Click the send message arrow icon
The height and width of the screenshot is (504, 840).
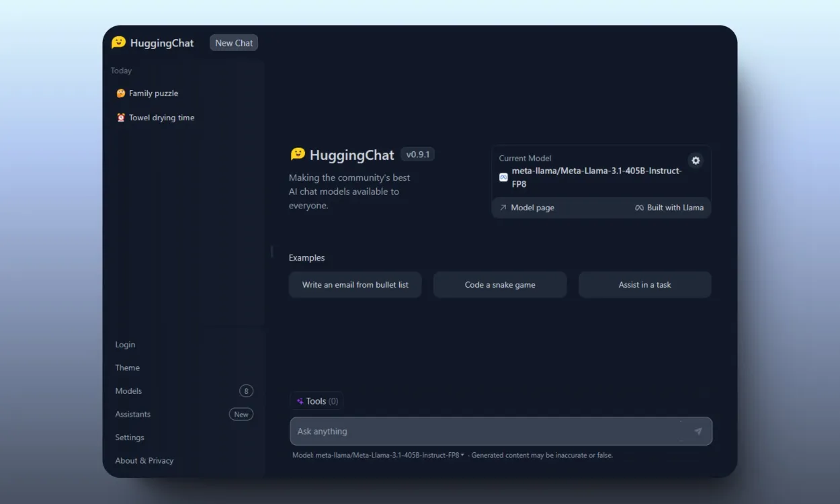pos(698,431)
